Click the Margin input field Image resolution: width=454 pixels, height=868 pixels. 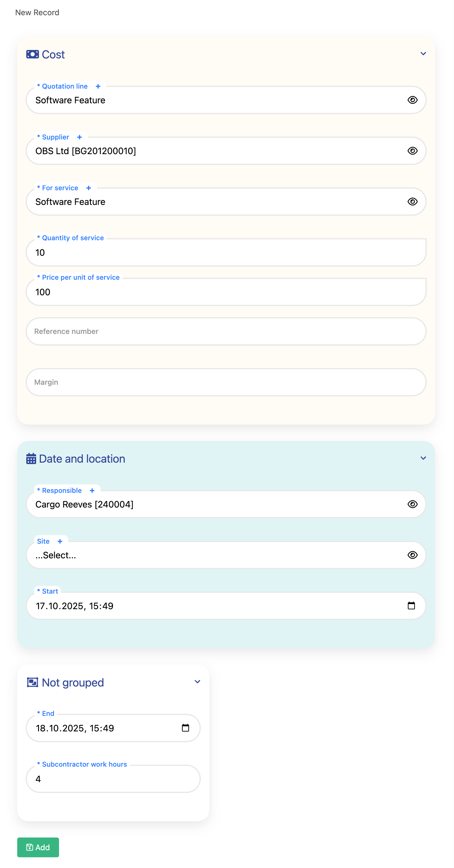pyautogui.click(x=226, y=382)
